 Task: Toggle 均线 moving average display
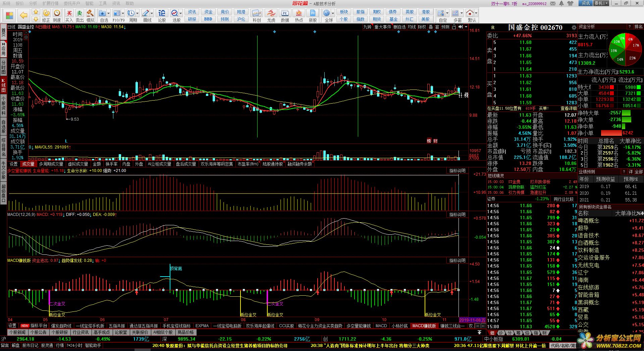[x=412, y=27]
